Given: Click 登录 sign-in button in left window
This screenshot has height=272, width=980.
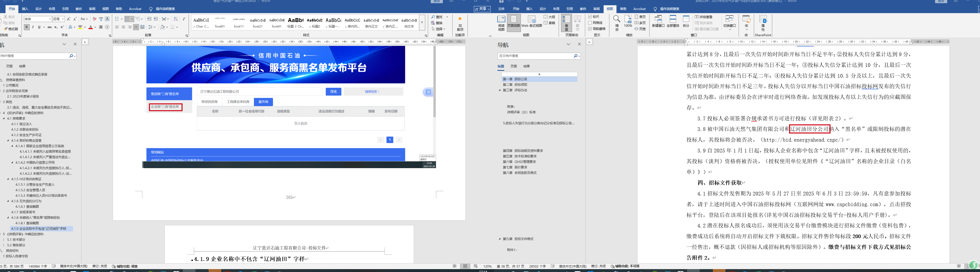Looking at the screenshot, I should (437, 1).
